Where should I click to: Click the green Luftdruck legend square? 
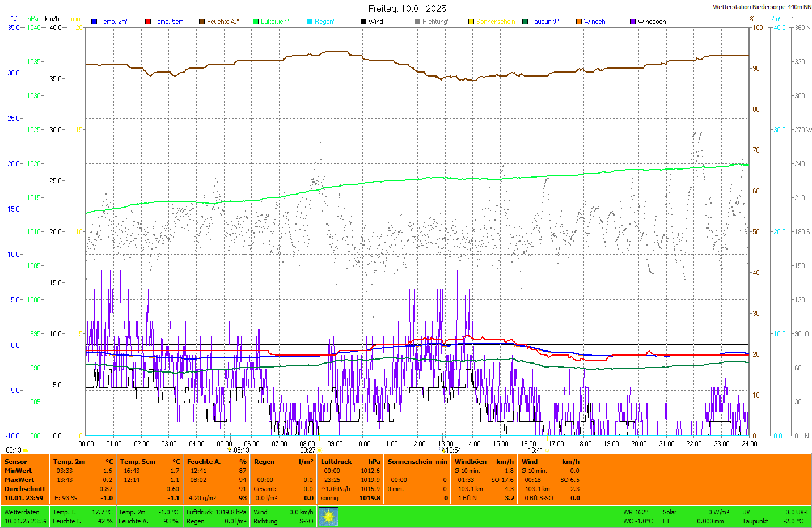tap(256, 22)
